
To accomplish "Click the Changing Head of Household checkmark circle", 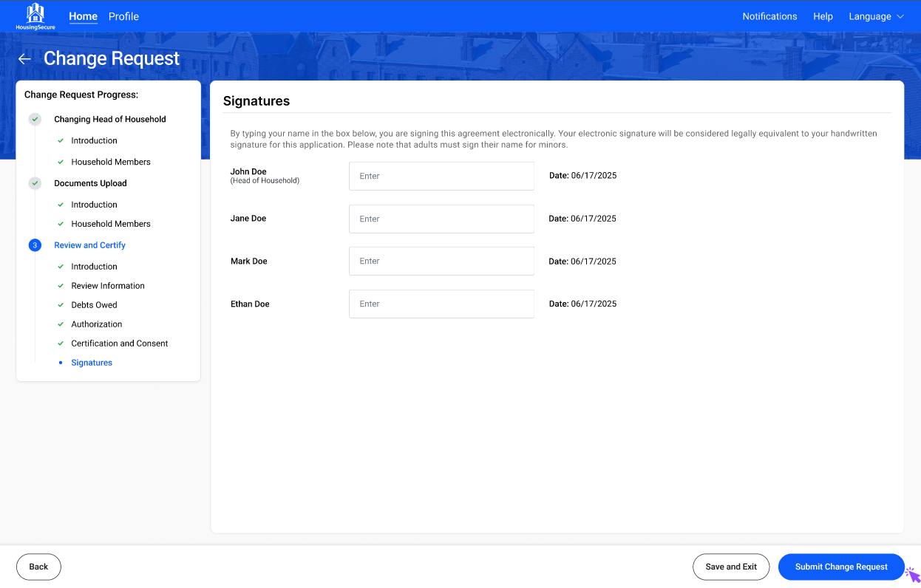I will (35, 119).
